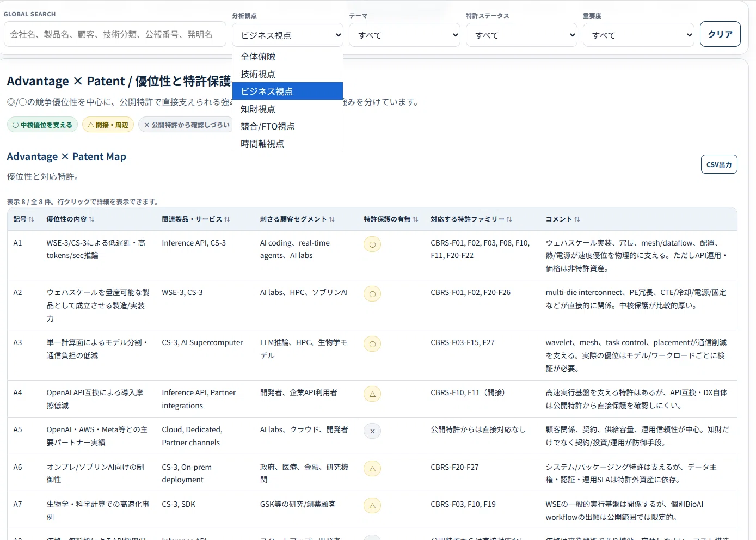The image size is (756, 540).
Task: Click patent family CBRS-F20-F27
Action: (454, 468)
